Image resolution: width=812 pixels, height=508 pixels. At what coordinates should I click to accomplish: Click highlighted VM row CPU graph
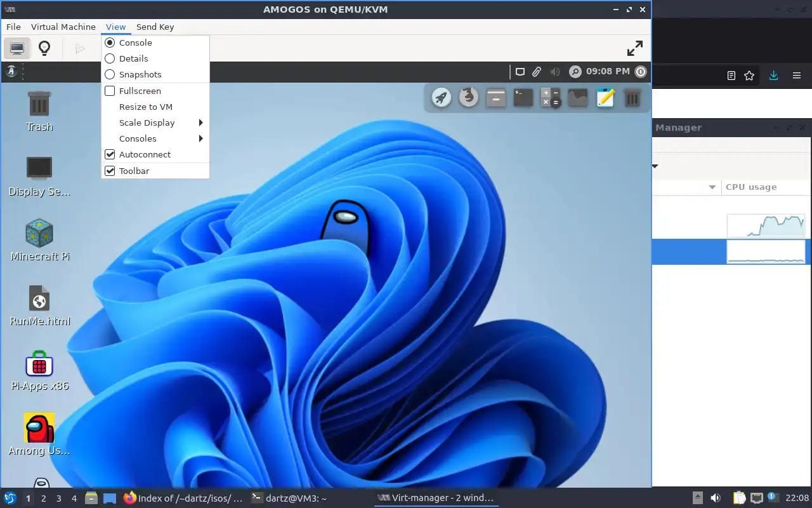click(x=766, y=251)
